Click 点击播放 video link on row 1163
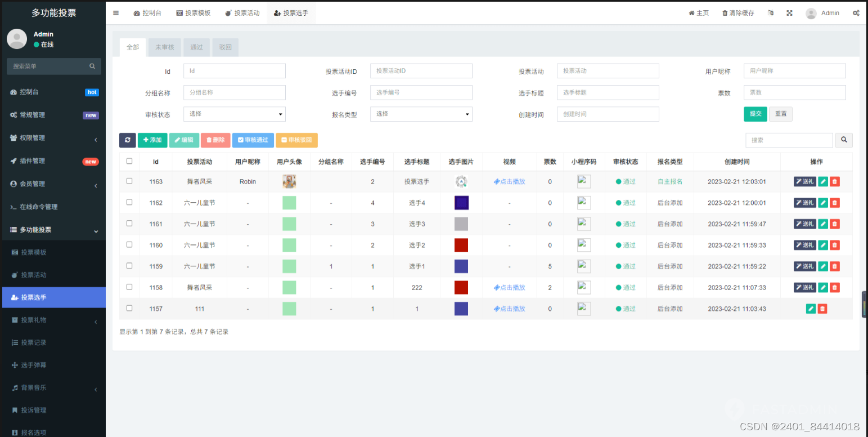This screenshot has width=868, height=437. click(509, 181)
